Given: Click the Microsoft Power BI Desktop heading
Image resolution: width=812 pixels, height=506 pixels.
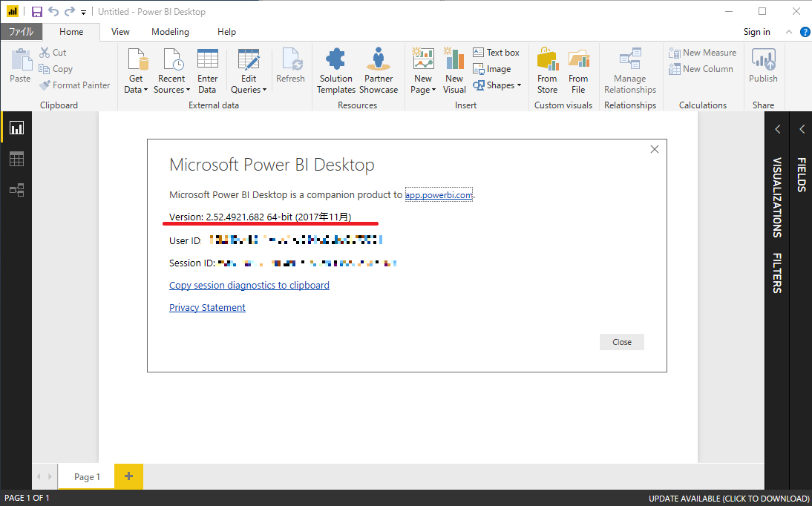Looking at the screenshot, I should tap(272, 165).
